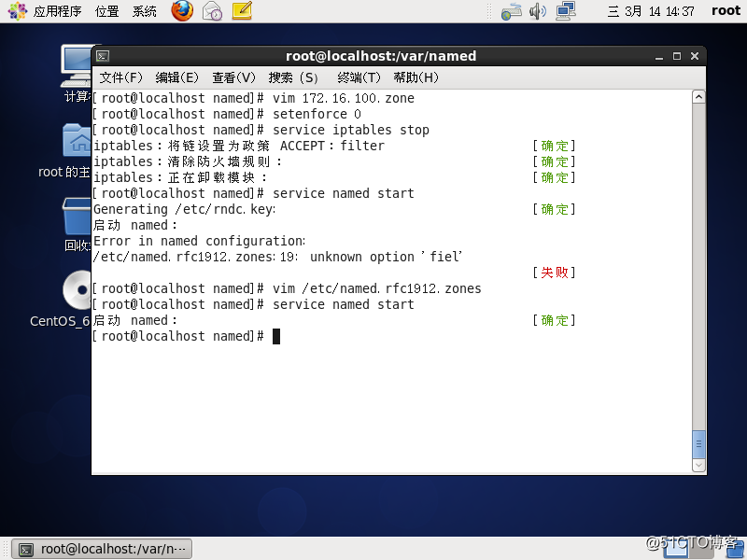Open the notes launcher icon
Image resolution: width=747 pixels, height=560 pixels.
[x=242, y=11]
